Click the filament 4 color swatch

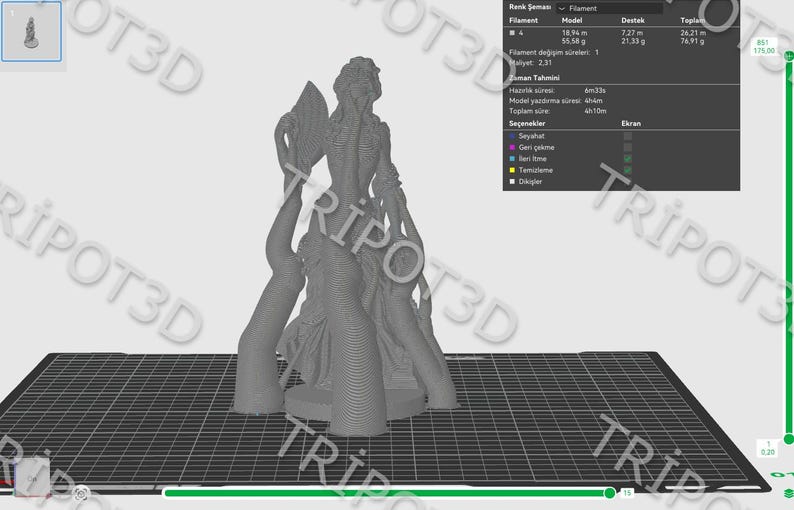click(x=512, y=32)
